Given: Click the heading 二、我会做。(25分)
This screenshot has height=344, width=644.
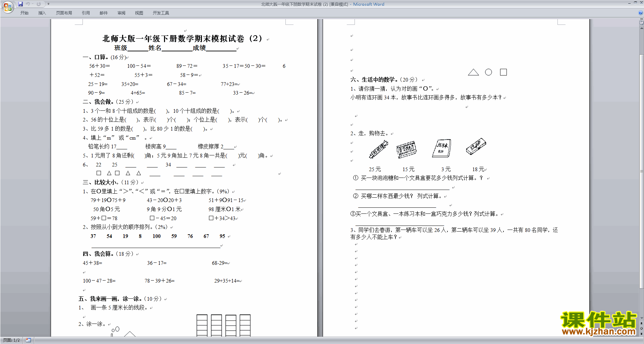Looking at the screenshot, I should (108, 102).
